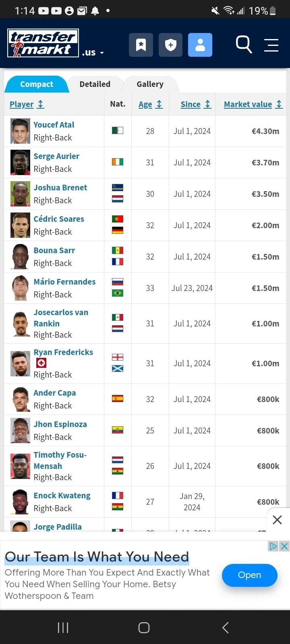This screenshot has width=290, height=644.
Task: Dismiss the ad with the X button
Action: 277,520
